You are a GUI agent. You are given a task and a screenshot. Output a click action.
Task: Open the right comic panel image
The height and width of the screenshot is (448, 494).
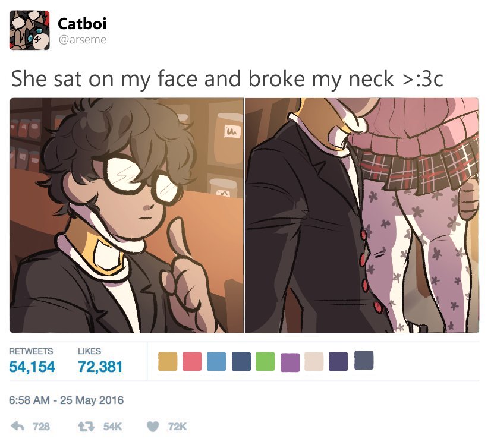pyautogui.click(x=362, y=215)
